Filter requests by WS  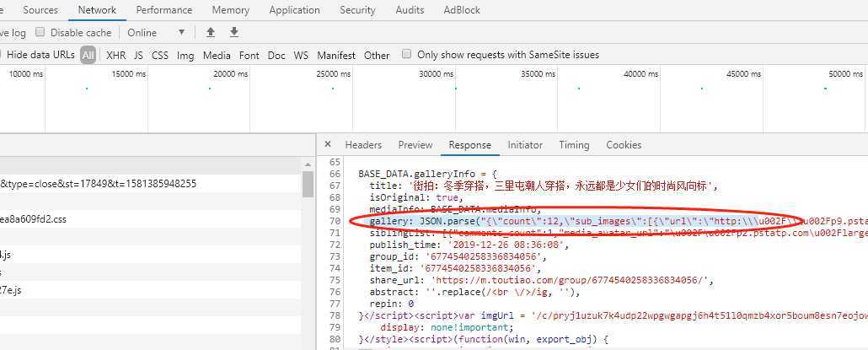click(x=301, y=55)
